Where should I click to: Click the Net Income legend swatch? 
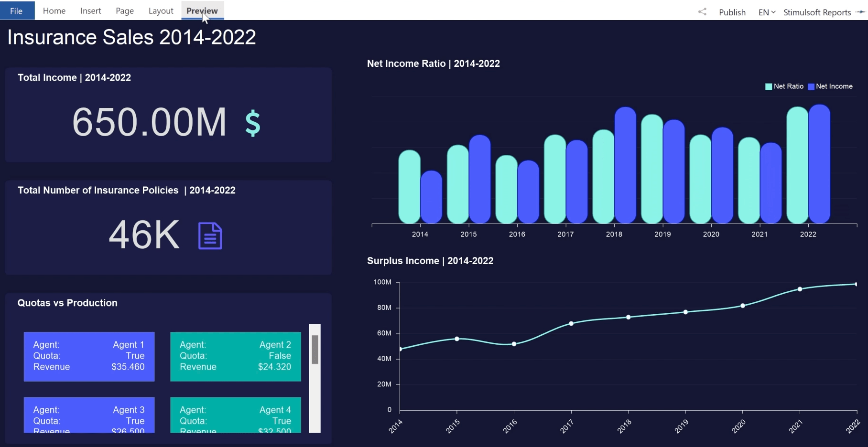click(811, 87)
